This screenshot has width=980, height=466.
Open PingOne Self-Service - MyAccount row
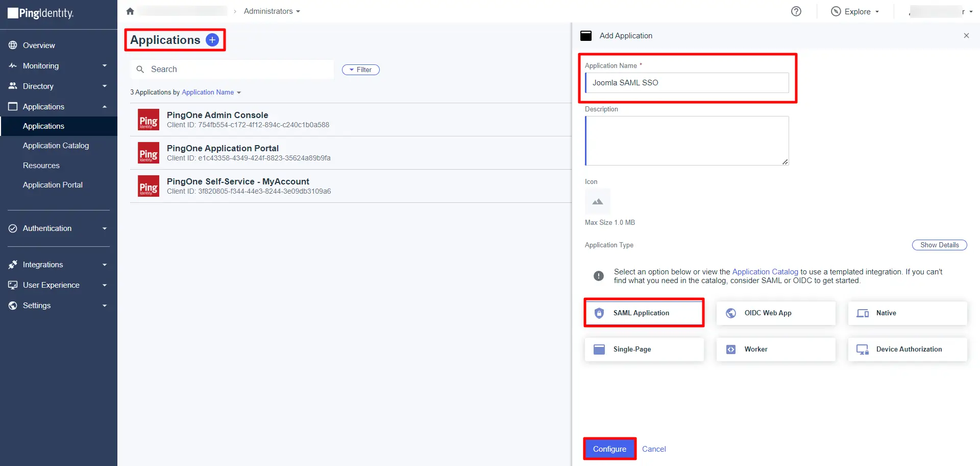pos(351,187)
